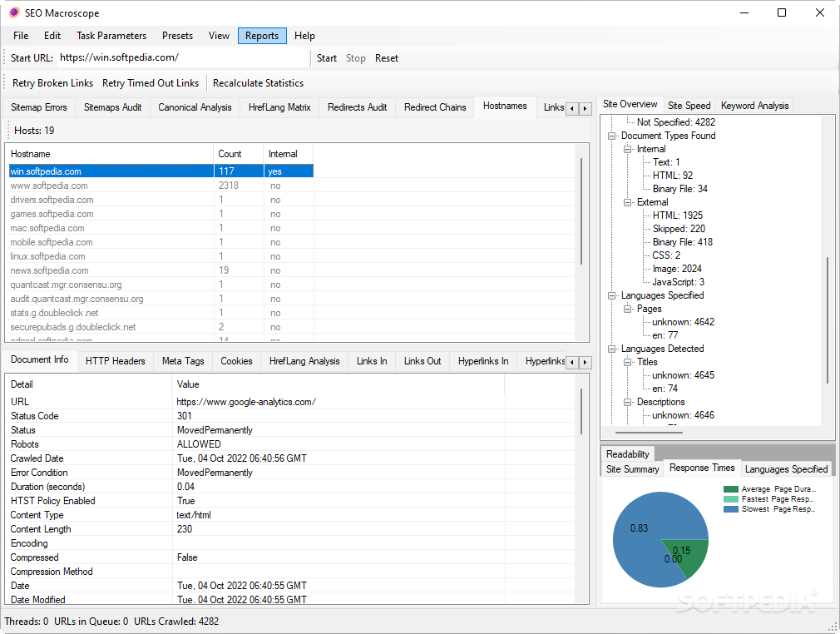
Task: Click Site Overview tree vertical scrollbar
Action: (828, 319)
